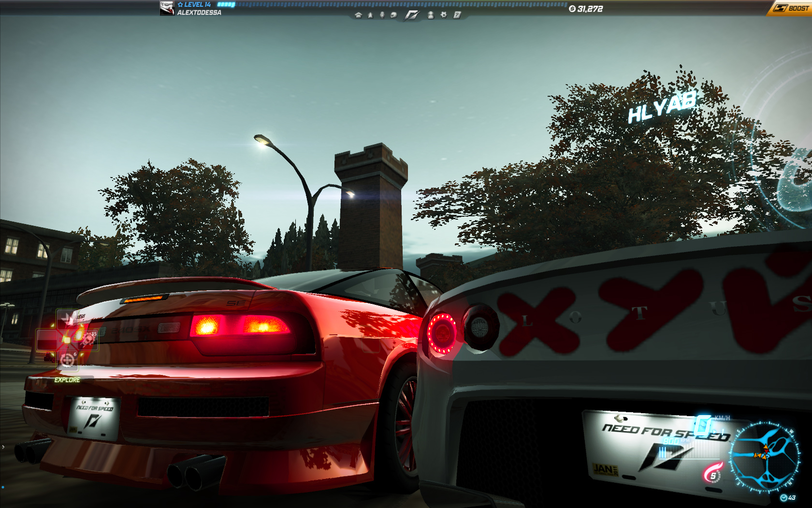Image resolution: width=812 pixels, height=508 pixels.
Task: Click the Level 14 label
Action: tap(194, 4)
